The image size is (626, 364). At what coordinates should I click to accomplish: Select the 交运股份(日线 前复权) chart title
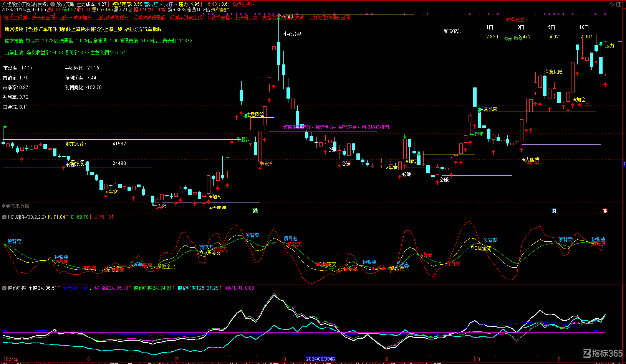pos(25,5)
